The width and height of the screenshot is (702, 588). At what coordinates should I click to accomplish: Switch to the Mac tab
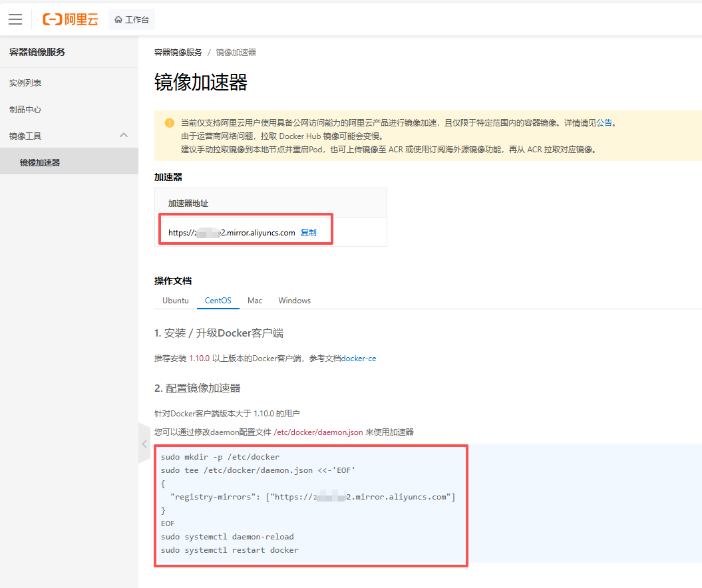pyautogui.click(x=255, y=300)
